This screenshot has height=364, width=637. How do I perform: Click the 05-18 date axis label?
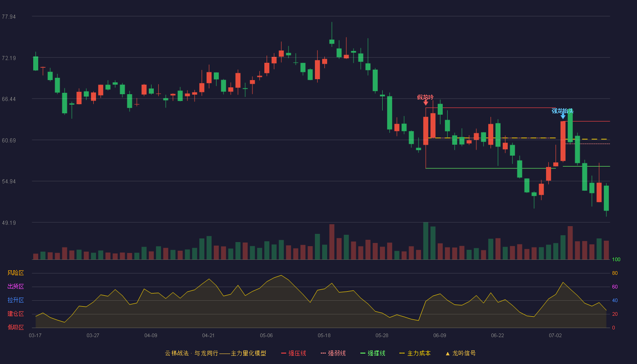tap(324, 335)
